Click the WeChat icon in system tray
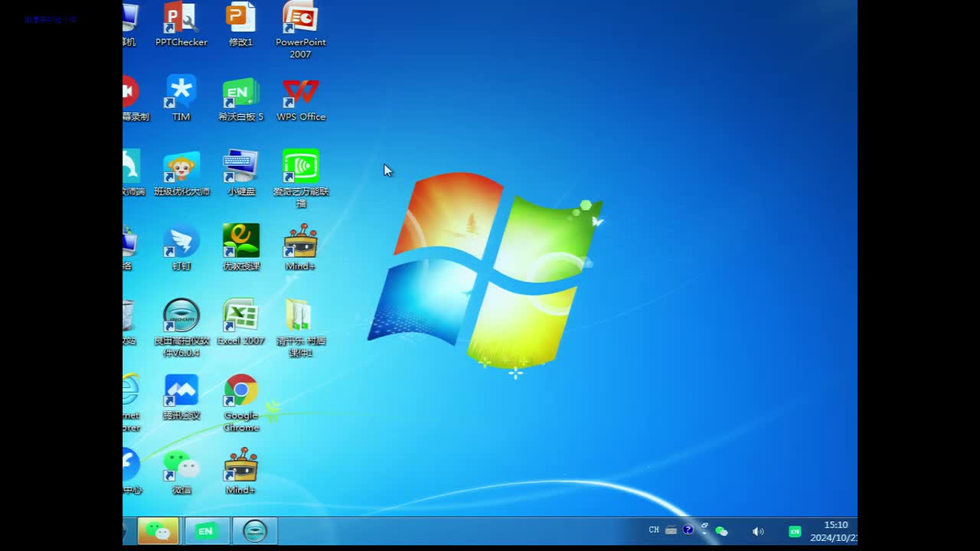The height and width of the screenshot is (551, 980). pyautogui.click(x=721, y=531)
